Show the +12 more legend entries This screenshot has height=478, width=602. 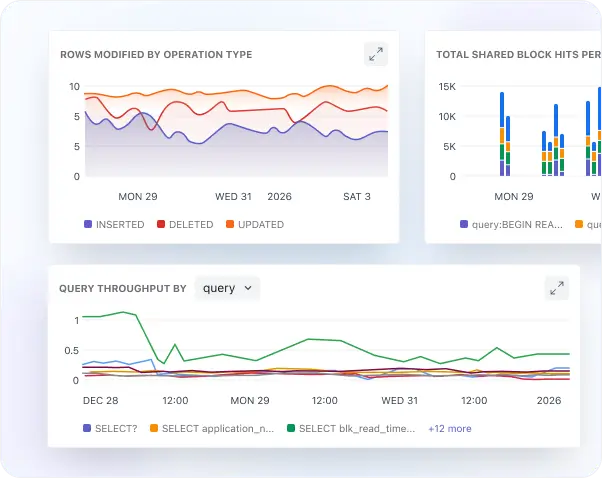[x=450, y=428]
